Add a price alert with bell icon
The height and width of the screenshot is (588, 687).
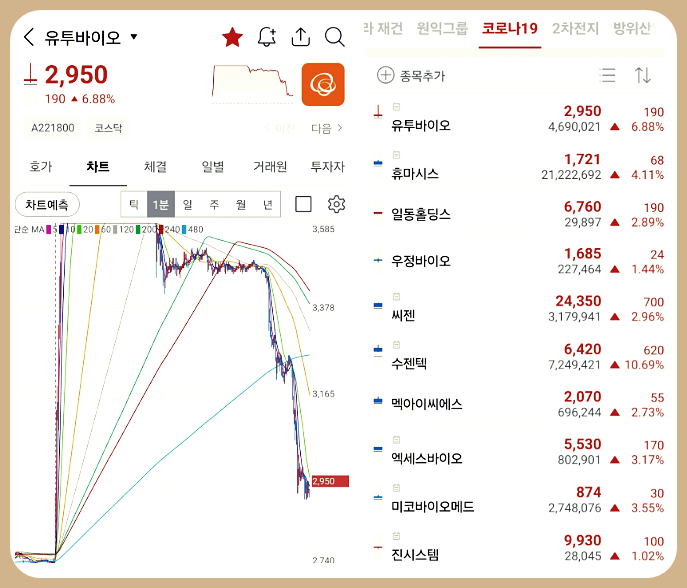(x=267, y=37)
